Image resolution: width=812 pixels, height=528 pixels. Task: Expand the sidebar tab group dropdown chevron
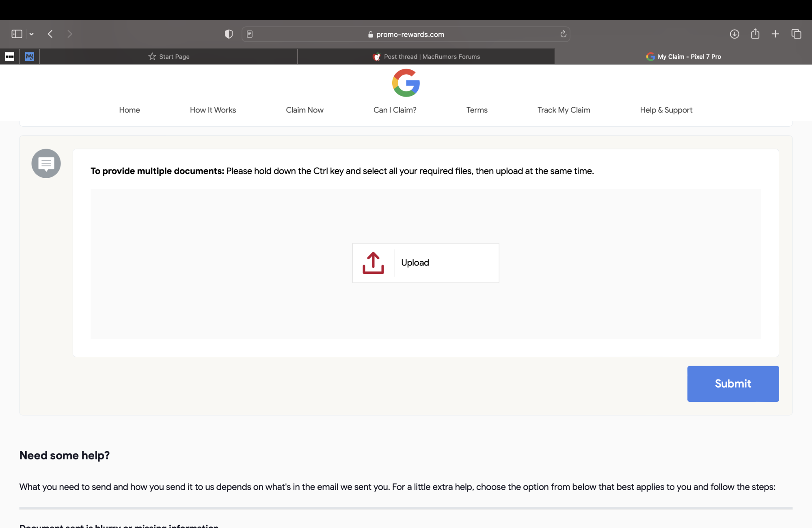32,34
